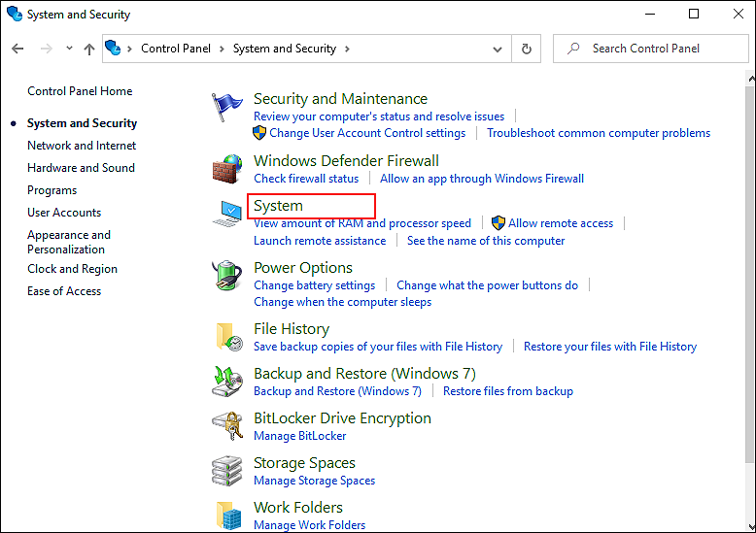Screen dimensions: 756x533
Task: Open Allow remote access link
Action: [561, 223]
